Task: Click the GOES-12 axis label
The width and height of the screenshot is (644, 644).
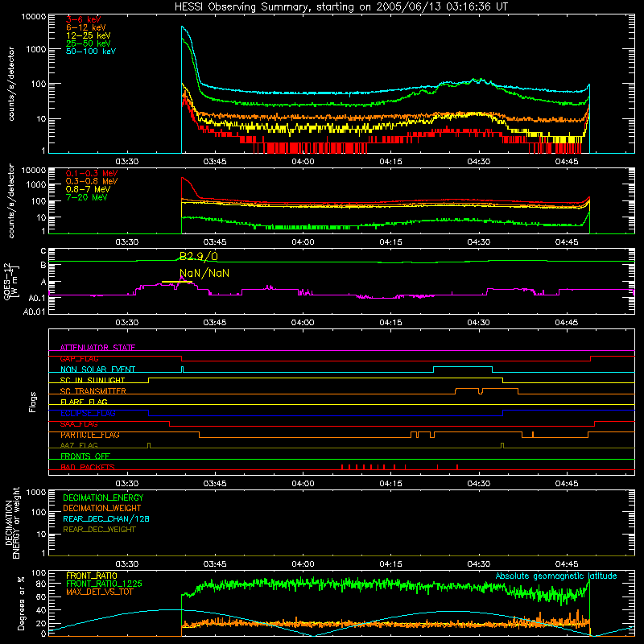Action: pos(10,281)
